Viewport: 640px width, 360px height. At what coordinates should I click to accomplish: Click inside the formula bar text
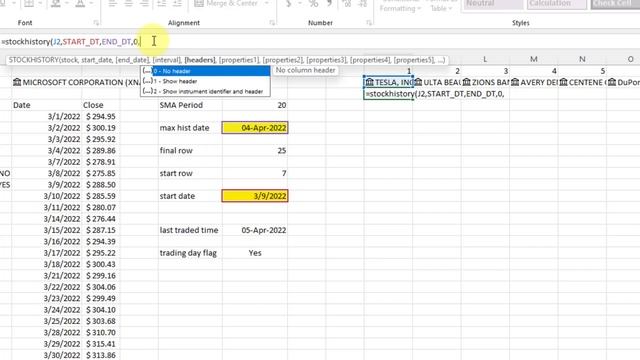(x=70, y=42)
